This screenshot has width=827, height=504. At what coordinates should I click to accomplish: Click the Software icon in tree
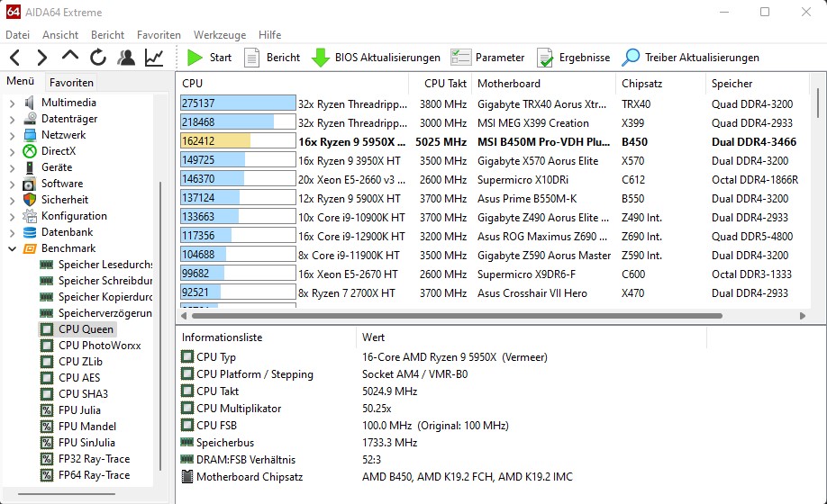30,184
